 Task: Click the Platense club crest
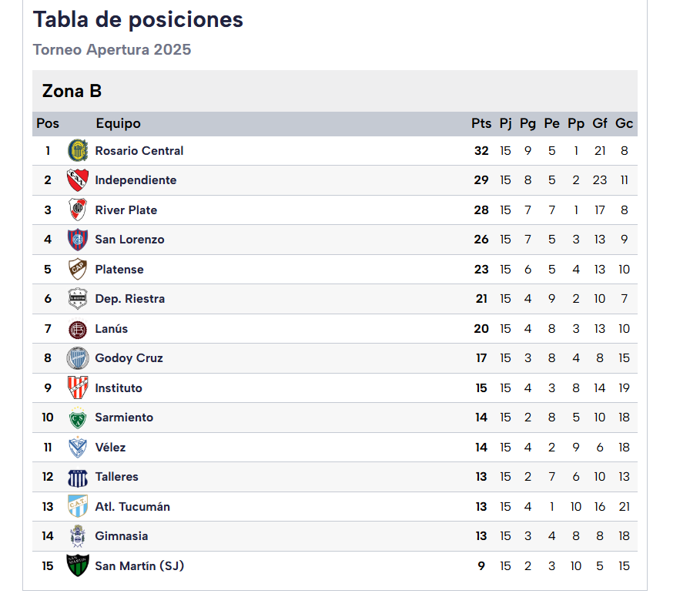pos(78,270)
